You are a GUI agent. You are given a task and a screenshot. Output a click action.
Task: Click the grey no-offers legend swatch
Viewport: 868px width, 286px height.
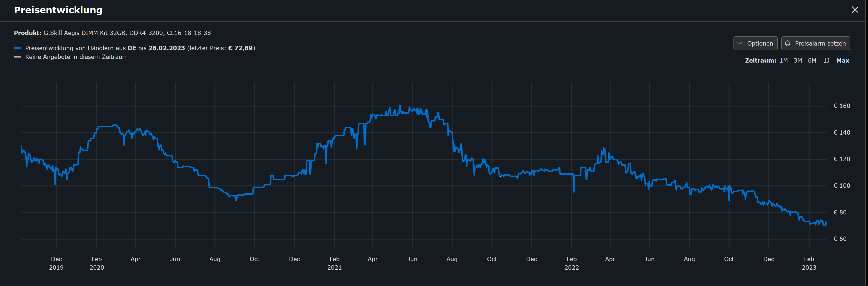coord(17,57)
